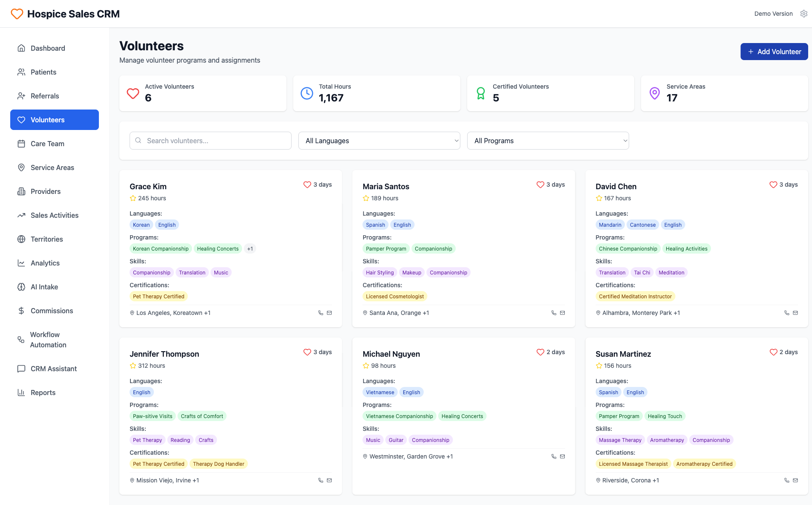The image size is (812, 505).
Task: Click heart icon on Susan Martinez's card
Action: [x=773, y=352]
